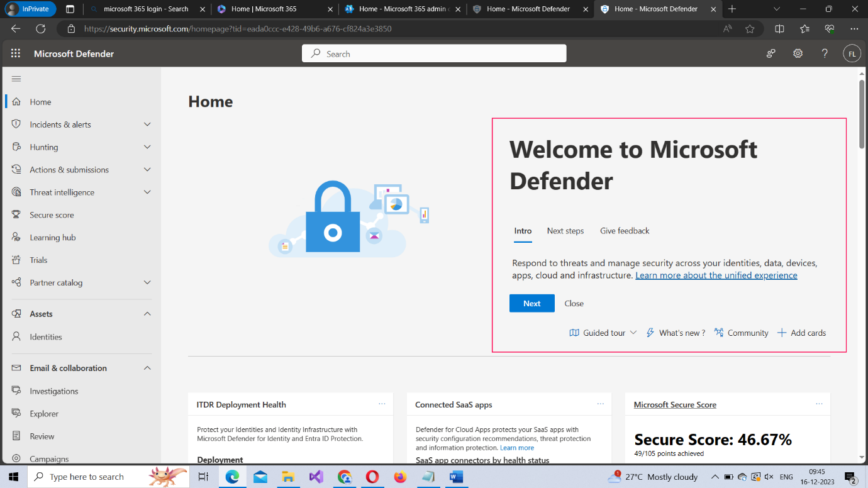Click the Incidents & alerts shield icon

tap(16, 125)
